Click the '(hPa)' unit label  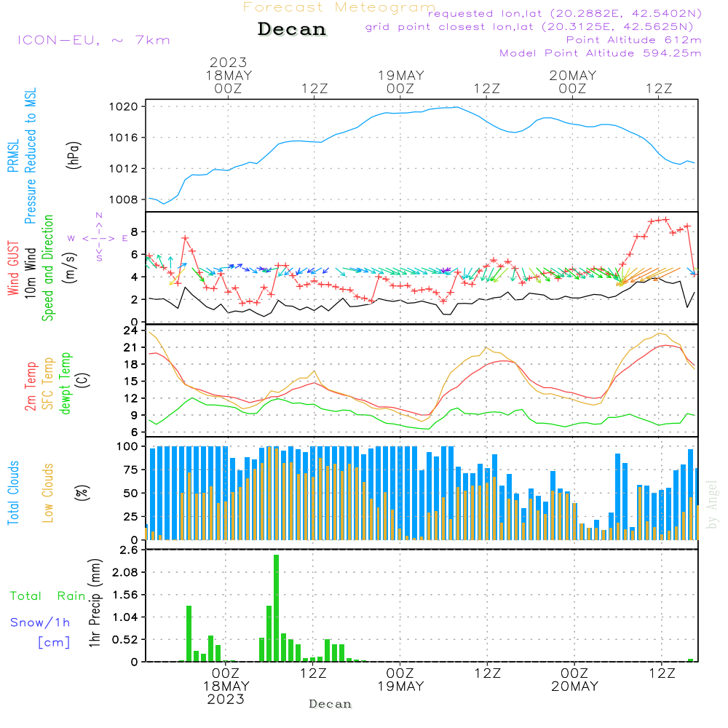[74, 155]
